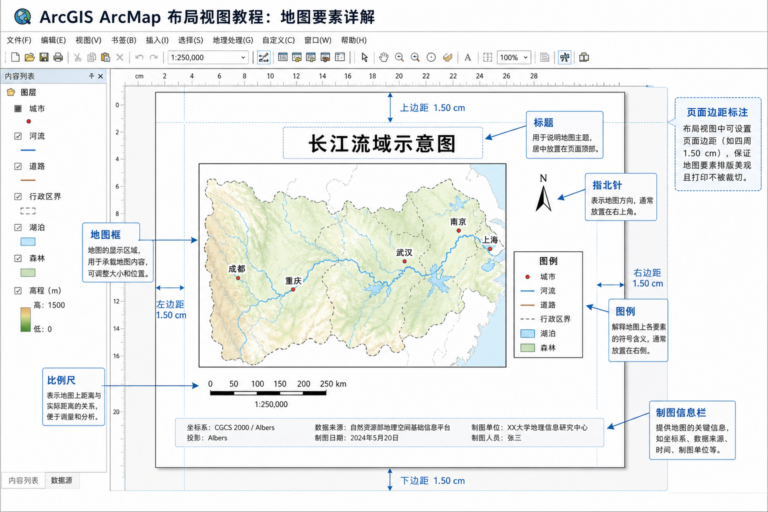Select the Zoom In magnifier tool
This screenshot has height=512, width=768.
(399, 57)
